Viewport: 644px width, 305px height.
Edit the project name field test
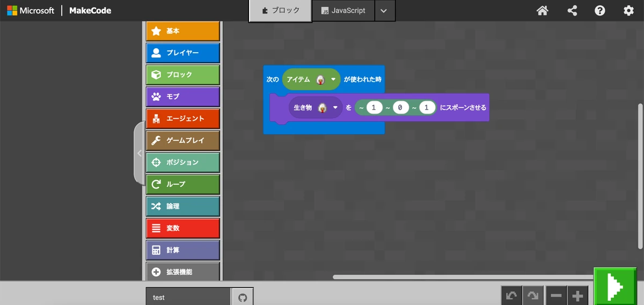click(188, 297)
